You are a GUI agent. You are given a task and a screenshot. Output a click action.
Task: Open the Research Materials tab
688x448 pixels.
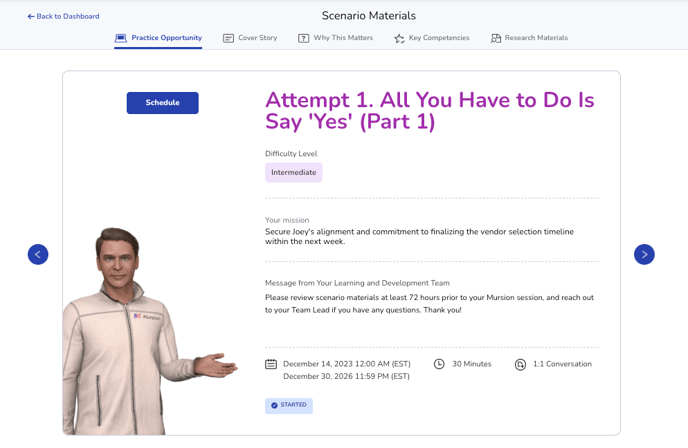click(x=536, y=38)
